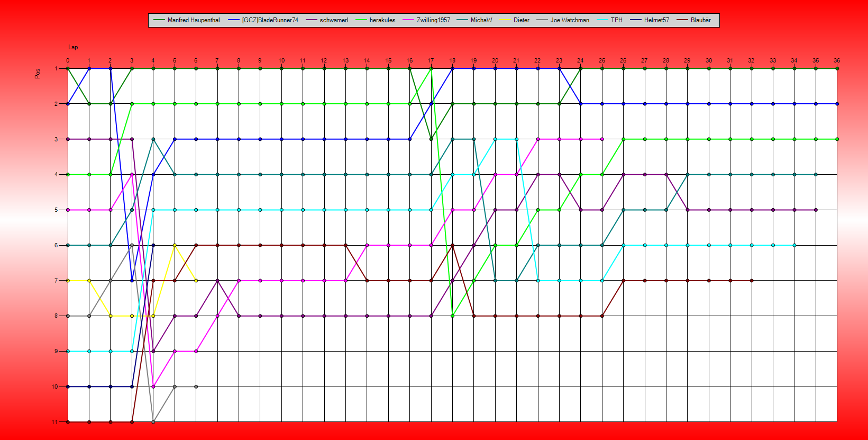Click the [GCZ]BladeRunner74 legend entry

263,20
